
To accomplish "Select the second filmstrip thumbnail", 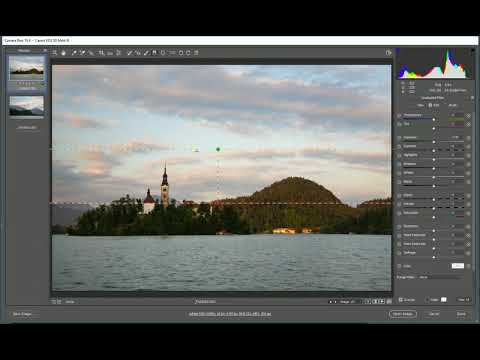I will 27,106.
